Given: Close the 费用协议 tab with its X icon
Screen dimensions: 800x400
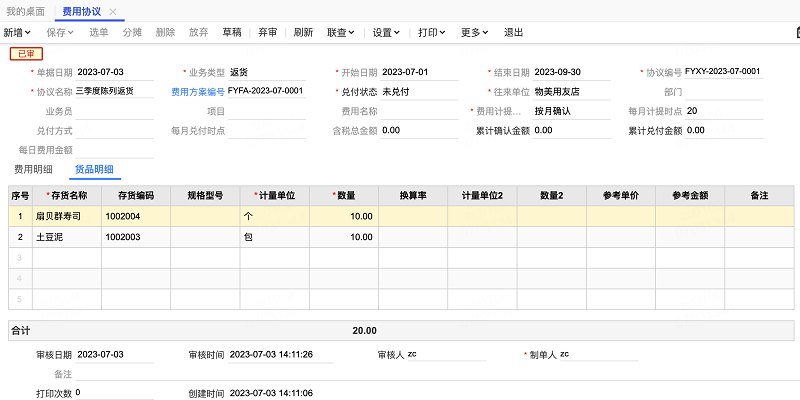Looking at the screenshot, I should [113, 12].
